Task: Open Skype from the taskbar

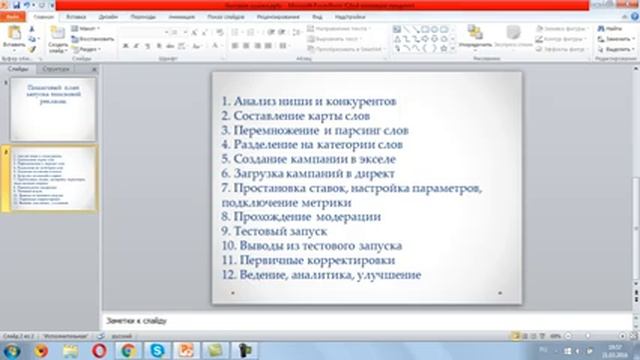Action: 157,351
